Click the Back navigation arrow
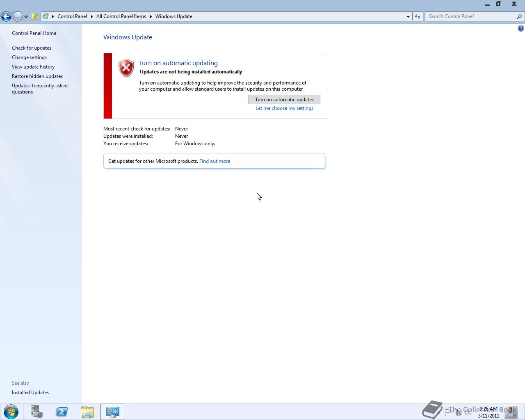 click(6, 16)
